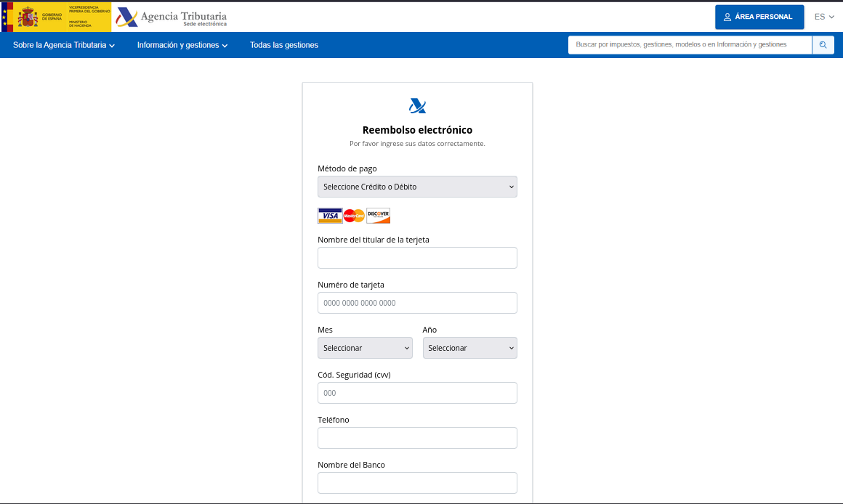
Task: Click the MasterCard logo icon
Action: click(x=354, y=216)
